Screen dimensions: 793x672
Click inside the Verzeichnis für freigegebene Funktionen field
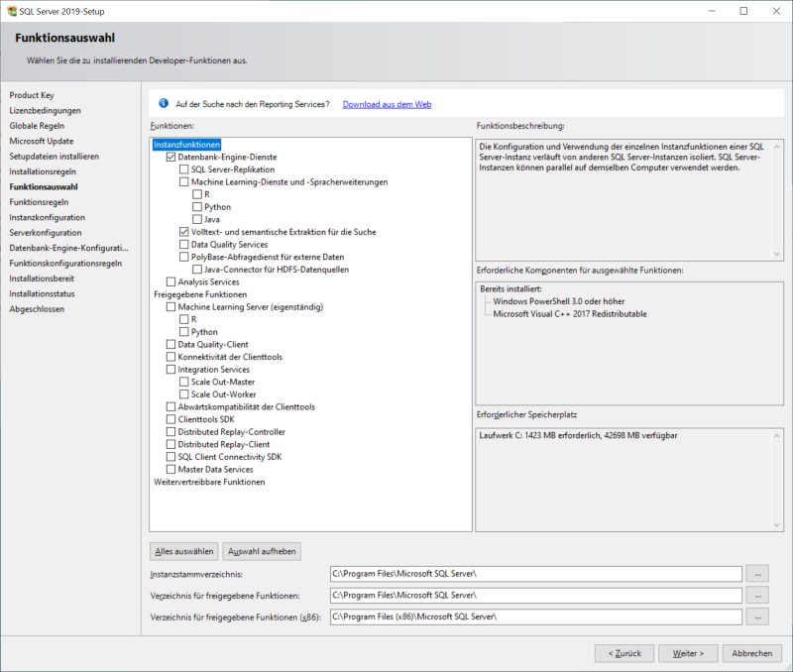[x=535, y=595]
